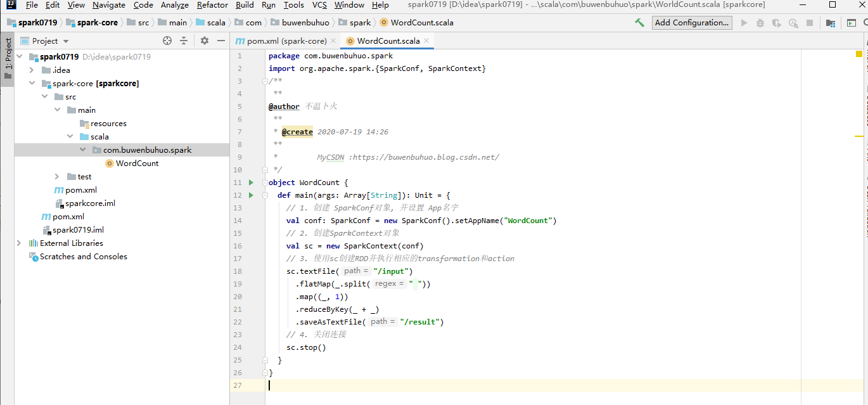Click the Debug bug icon in toolbar
Screen dimensions: 868x405
click(760, 23)
